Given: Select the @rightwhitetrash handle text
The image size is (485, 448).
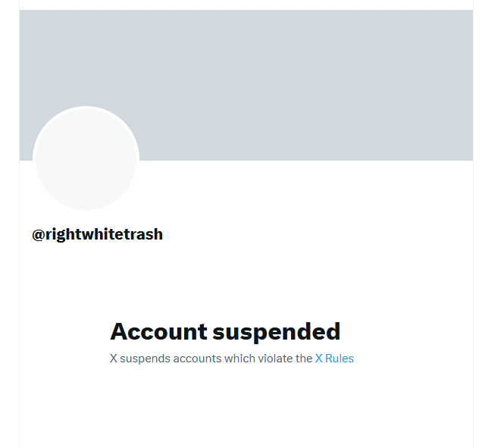Looking at the screenshot, I should pyautogui.click(x=97, y=234).
